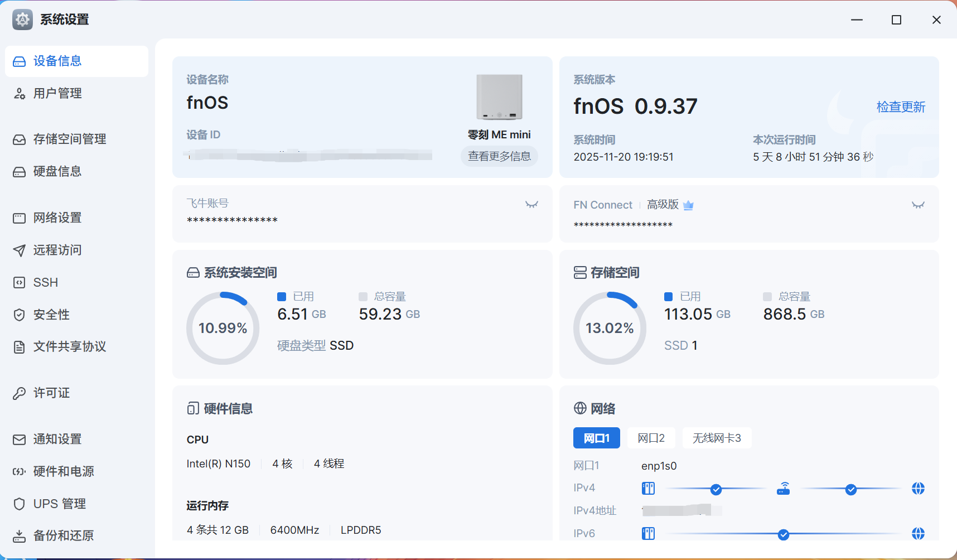Click the 硬件和电源 icon
The width and height of the screenshot is (957, 560).
pos(19,471)
